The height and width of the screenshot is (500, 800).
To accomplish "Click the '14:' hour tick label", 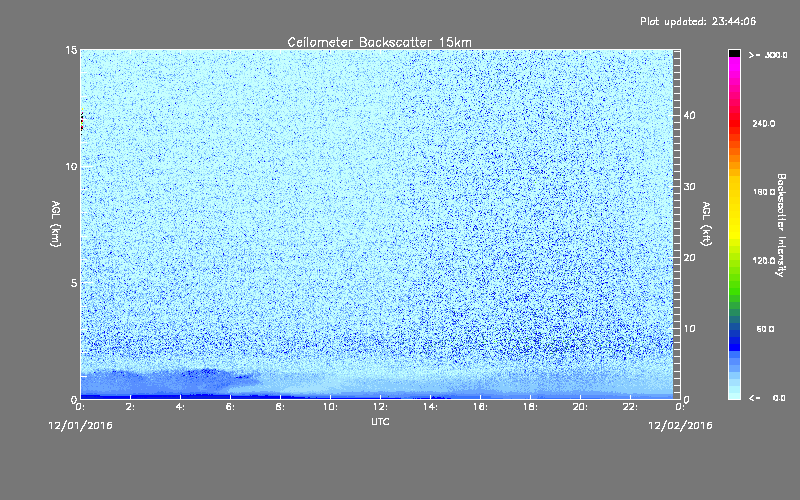I will pyautogui.click(x=430, y=407).
